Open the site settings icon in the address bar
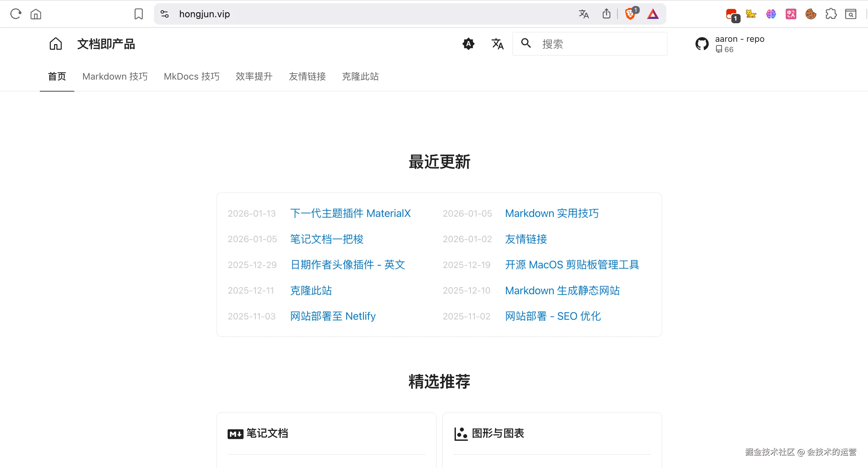 [165, 14]
